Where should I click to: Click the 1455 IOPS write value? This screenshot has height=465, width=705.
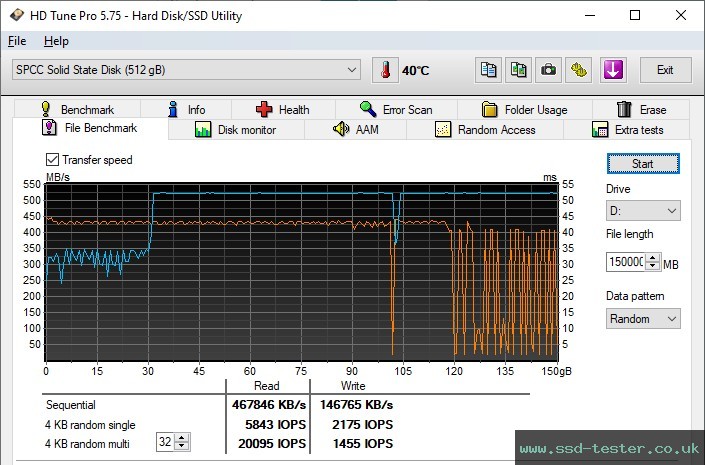pos(362,444)
